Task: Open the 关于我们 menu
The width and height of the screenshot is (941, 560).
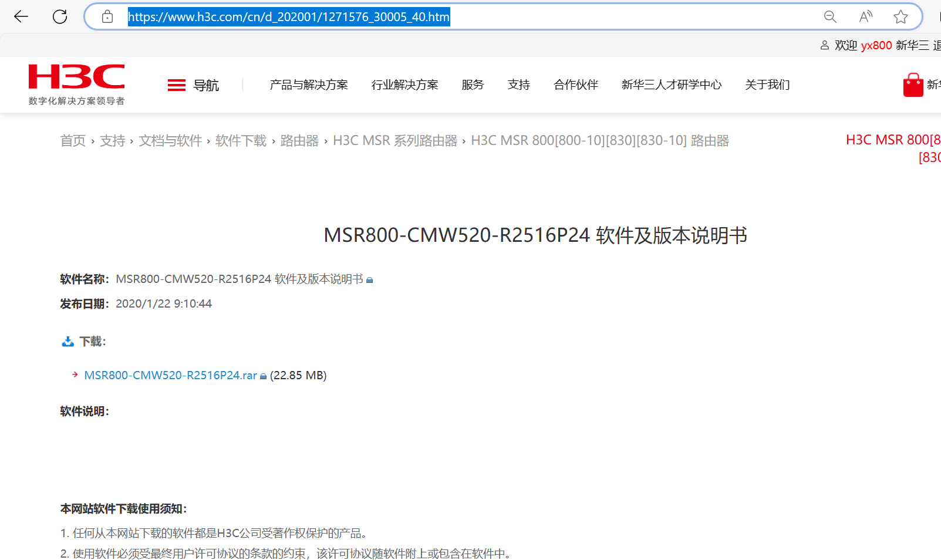Action: point(767,85)
